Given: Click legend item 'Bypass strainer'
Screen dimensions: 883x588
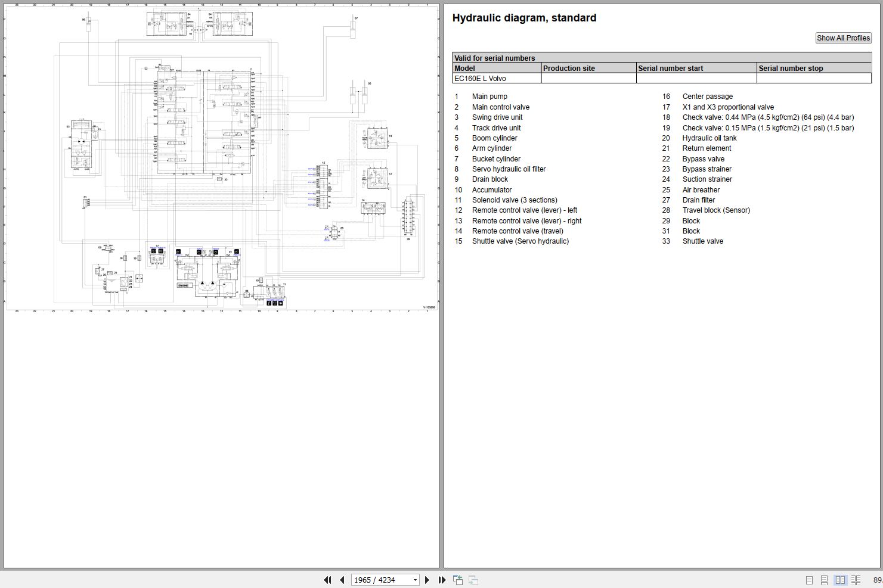Looking at the screenshot, I should (707, 169).
